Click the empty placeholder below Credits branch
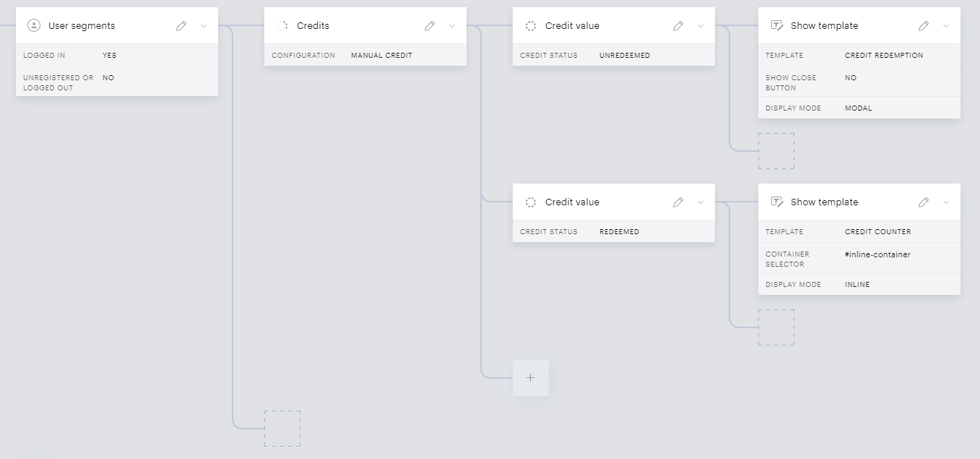 click(282, 429)
